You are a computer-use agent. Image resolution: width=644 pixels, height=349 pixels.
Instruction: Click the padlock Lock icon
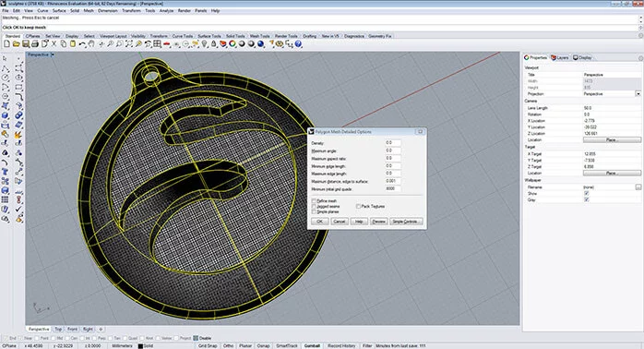pos(213,44)
